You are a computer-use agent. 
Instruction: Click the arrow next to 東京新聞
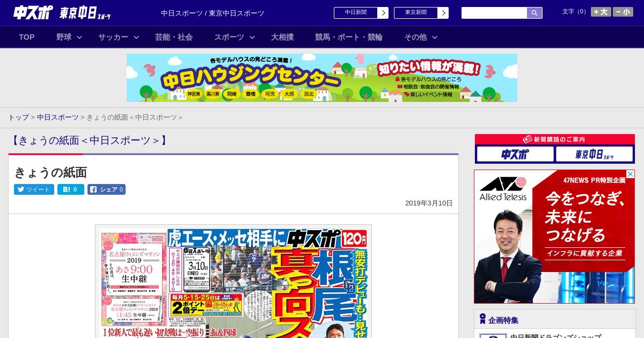tap(443, 13)
